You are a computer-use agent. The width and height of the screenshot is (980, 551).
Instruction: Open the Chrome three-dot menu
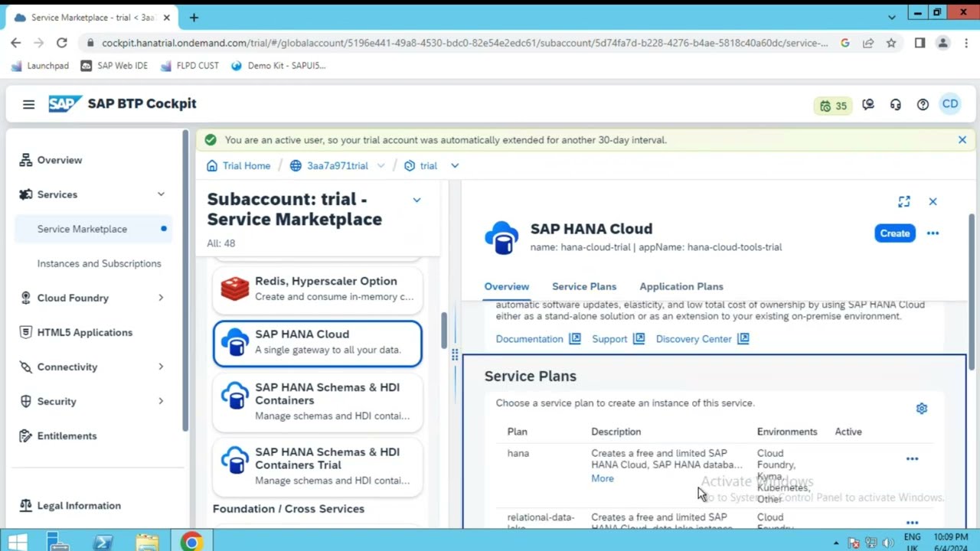tap(967, 43)
